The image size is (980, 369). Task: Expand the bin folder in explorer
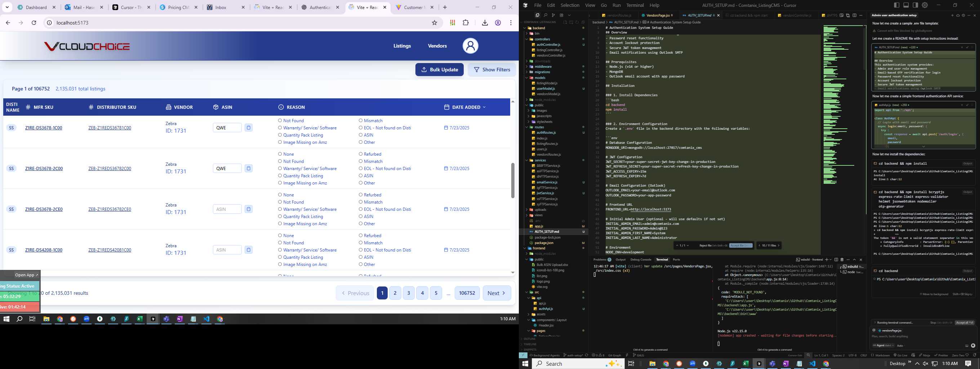pyautogui.click(x=527, y=34)
